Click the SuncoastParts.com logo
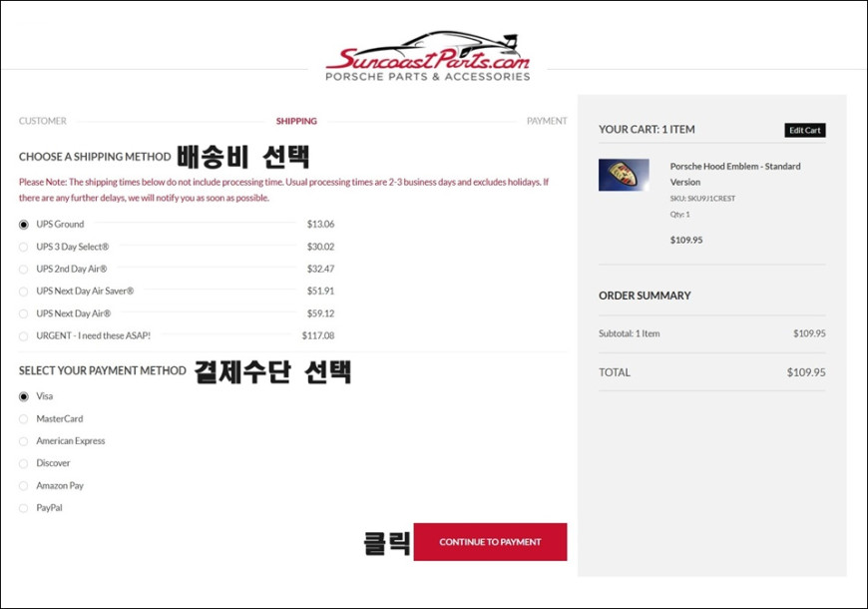 pos(427,57)
